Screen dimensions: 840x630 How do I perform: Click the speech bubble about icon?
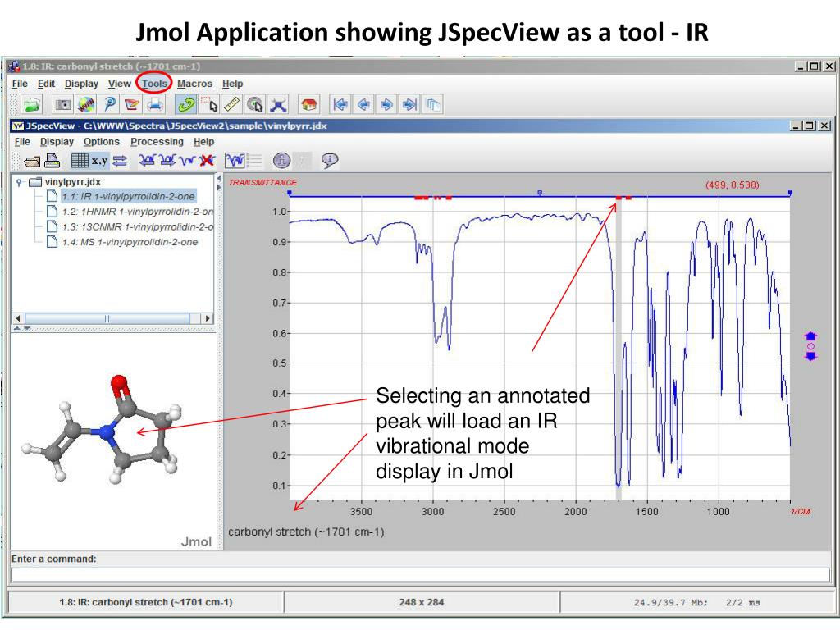tap(330, 160)
